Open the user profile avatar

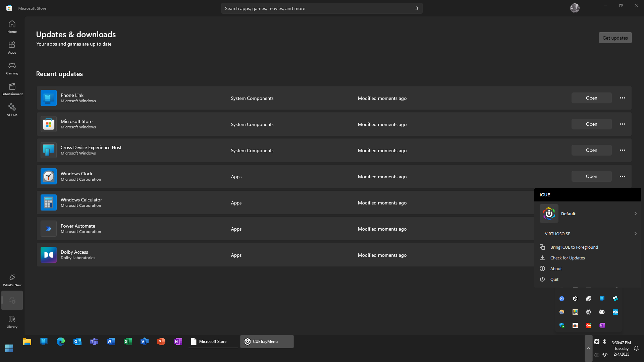point(575,8)
